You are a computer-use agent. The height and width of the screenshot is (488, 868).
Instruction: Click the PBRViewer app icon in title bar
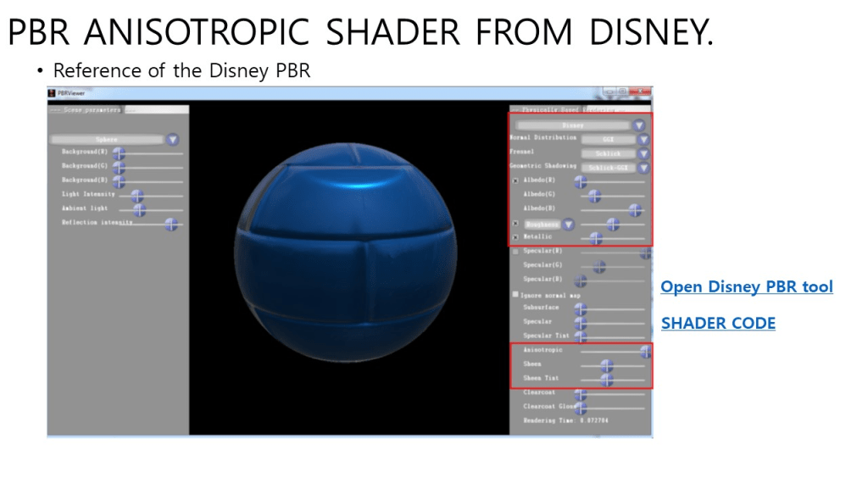(52, 93)
